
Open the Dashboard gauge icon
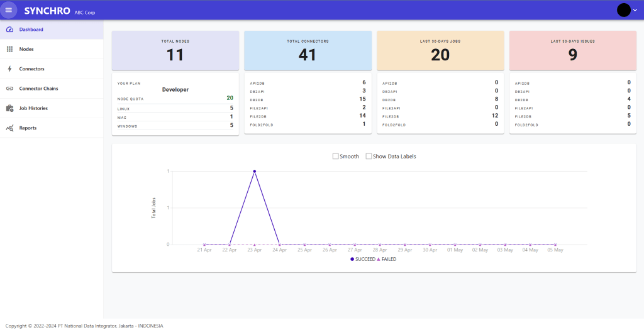coord(10,30)
